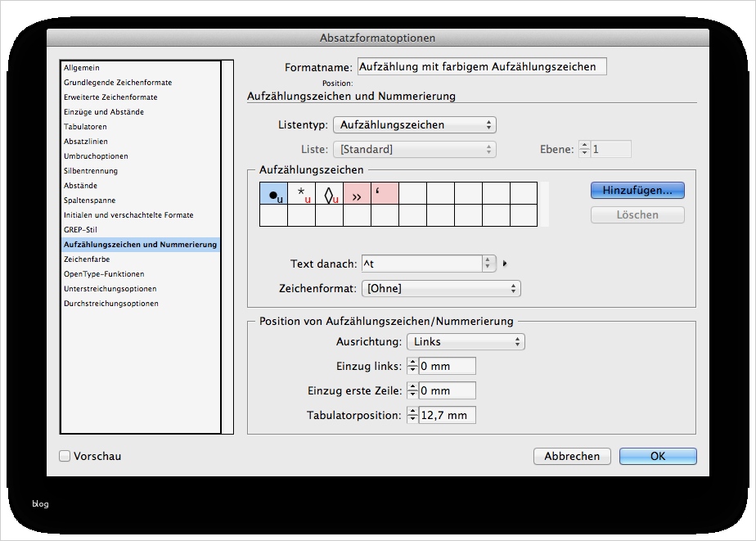Open the Zeichenformat dropdown
756x541 pixels.
tap(440, 288)
